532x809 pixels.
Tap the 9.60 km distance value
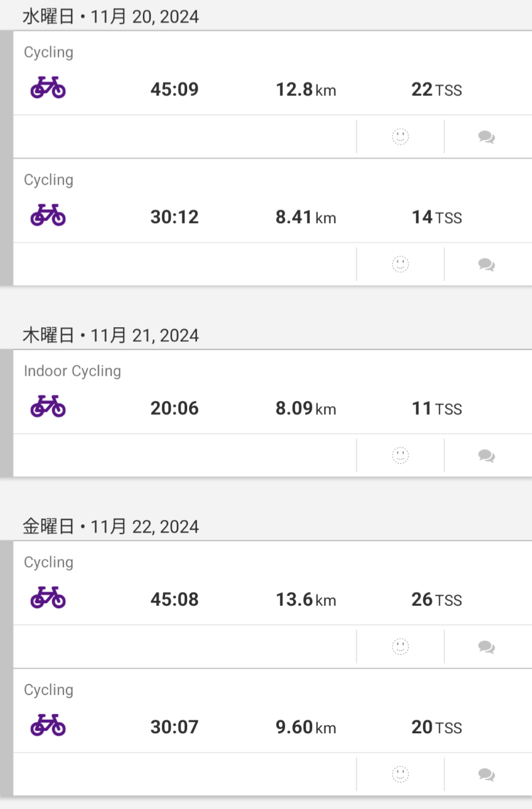305,727
